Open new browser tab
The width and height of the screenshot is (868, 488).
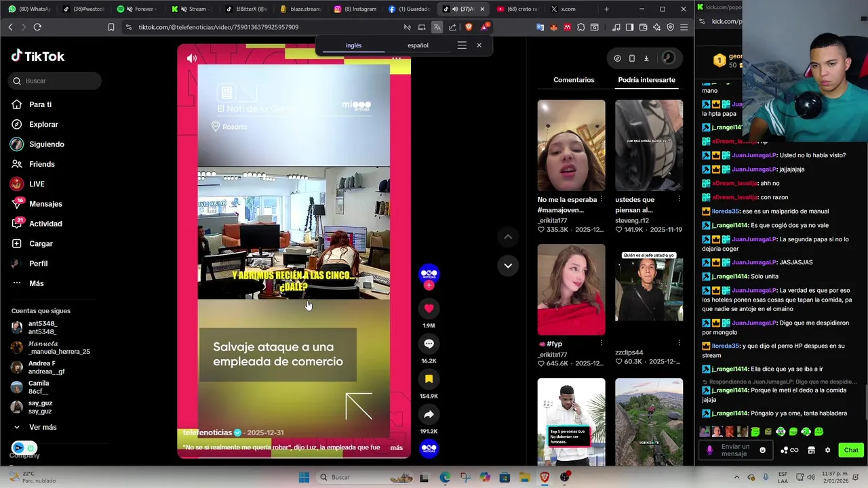pyautogui.click(x=606, y=9)
